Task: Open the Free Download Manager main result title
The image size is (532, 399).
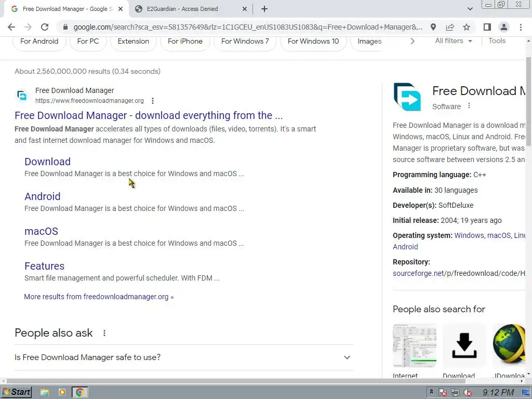Action: tap(149, 115)
